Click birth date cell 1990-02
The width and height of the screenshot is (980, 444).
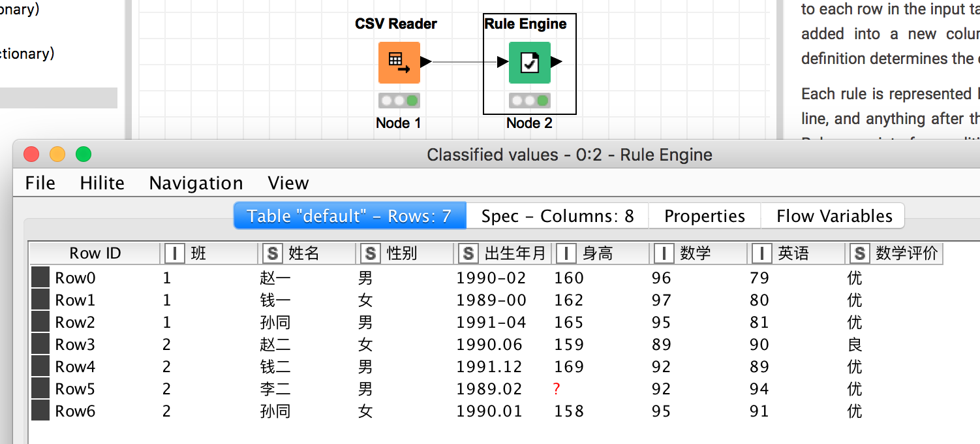[491, 278]
